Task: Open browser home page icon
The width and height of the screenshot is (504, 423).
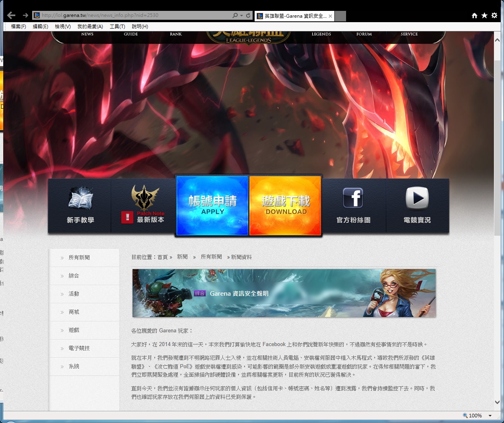Action: (x=475, y=15)
